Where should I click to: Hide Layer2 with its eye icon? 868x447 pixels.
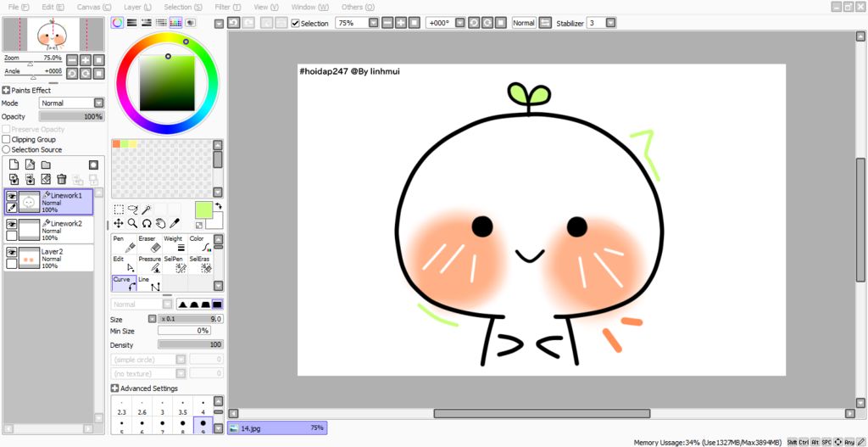pos(12,251)
